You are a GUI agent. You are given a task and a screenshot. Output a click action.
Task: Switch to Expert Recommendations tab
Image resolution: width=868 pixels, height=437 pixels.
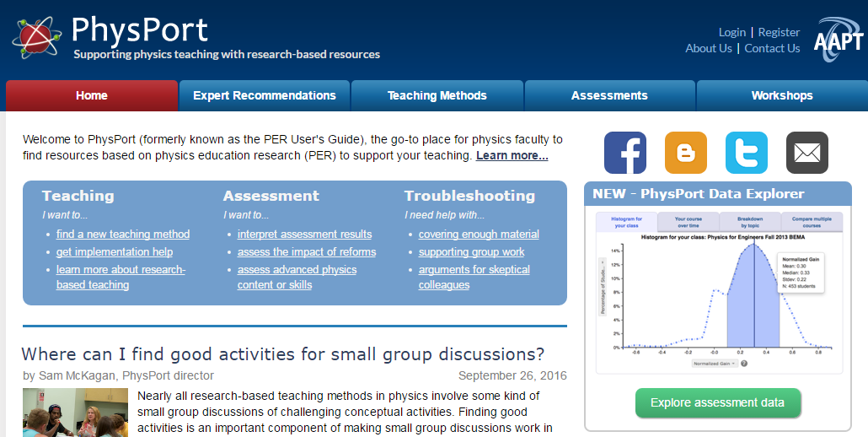click(264, 95)
